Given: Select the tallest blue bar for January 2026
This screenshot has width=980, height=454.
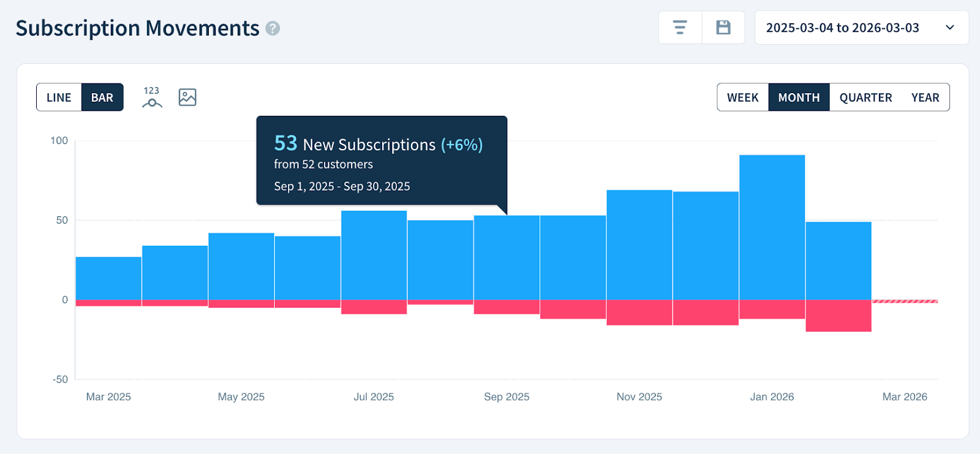Looking at the screenshot, I should [x=771, y=227].
